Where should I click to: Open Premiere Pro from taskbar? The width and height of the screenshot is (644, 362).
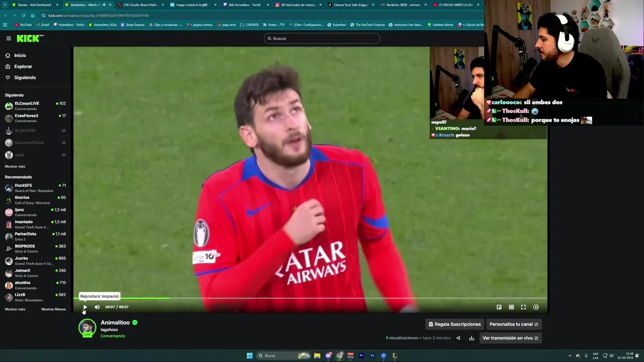361,355
